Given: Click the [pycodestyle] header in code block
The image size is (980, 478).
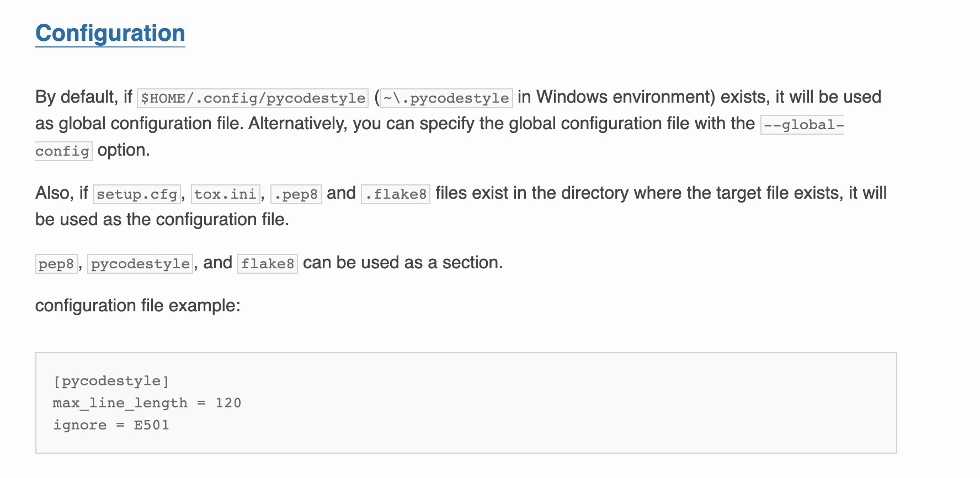Looking at the screenshot, I should coord(111,381).
